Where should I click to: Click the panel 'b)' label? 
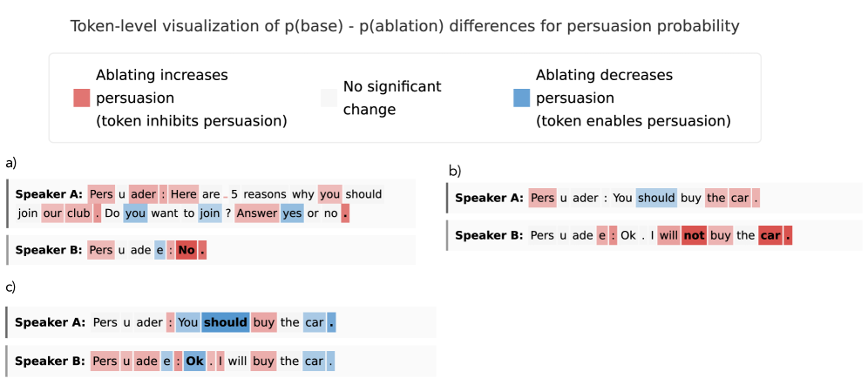coord(455,171)
